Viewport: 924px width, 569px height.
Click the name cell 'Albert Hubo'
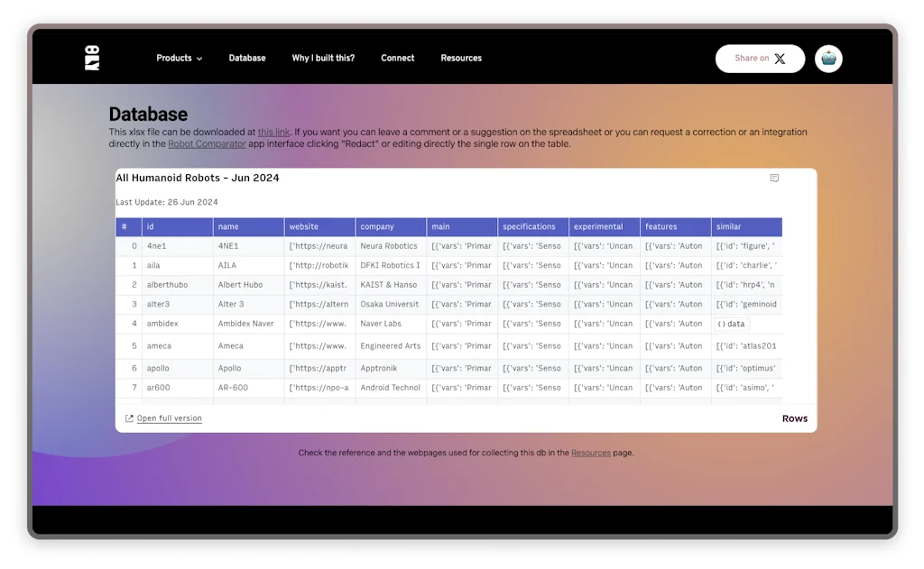point(249,285)
